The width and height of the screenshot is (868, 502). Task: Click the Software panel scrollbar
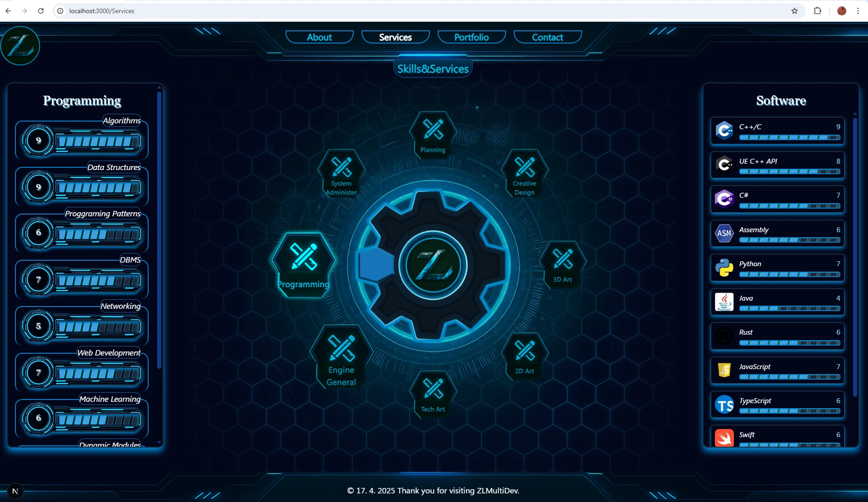(x=855, y=257)
